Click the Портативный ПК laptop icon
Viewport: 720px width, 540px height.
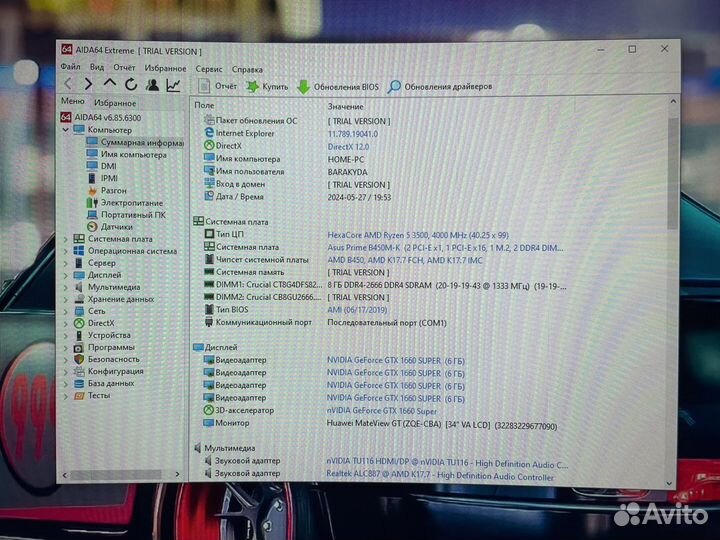tap(92, 214)
